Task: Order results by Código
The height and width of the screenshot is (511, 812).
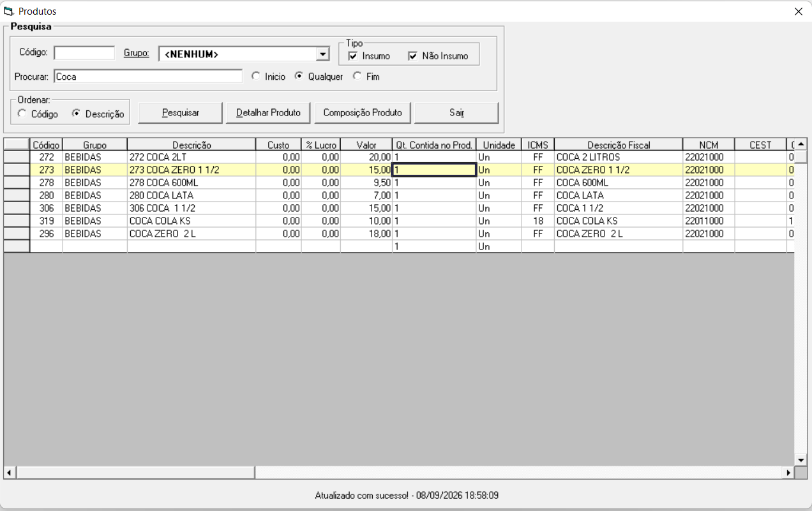Action: (x=22, y=114)
